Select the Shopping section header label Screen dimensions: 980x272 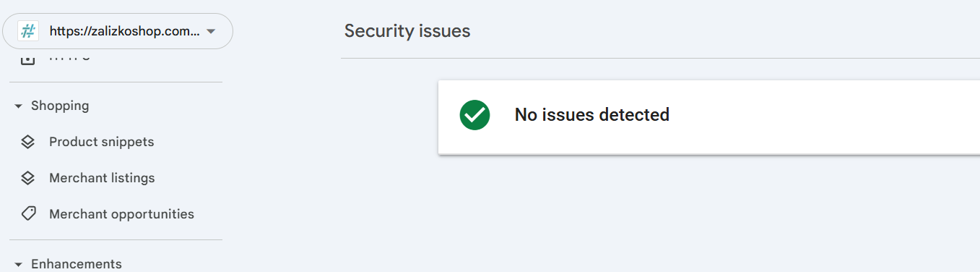(60, 106)
